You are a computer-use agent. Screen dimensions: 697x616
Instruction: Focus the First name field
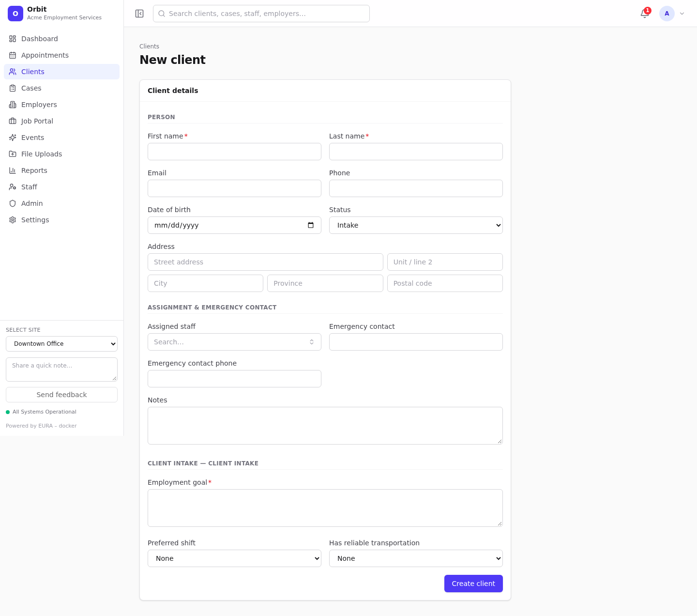coord(234,152)
